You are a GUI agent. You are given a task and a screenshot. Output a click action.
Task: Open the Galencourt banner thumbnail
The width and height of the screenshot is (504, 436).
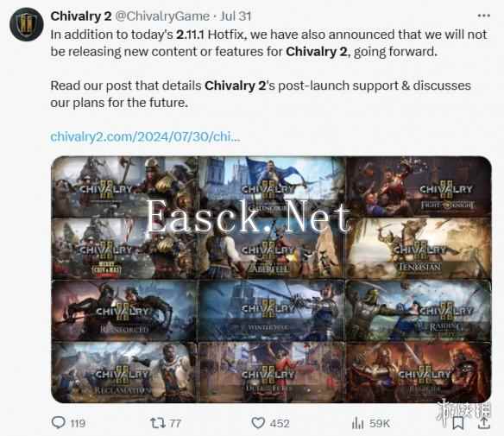pos(271,186)
